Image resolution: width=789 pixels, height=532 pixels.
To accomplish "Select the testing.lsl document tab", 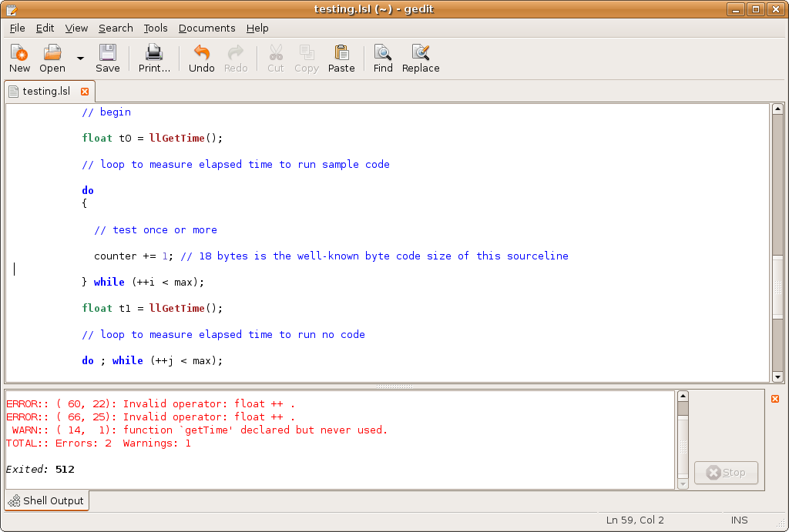I will [x=45, y=91].
